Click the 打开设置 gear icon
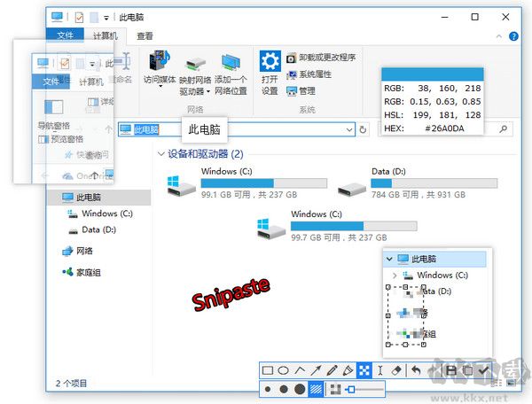 coord(270,61)
